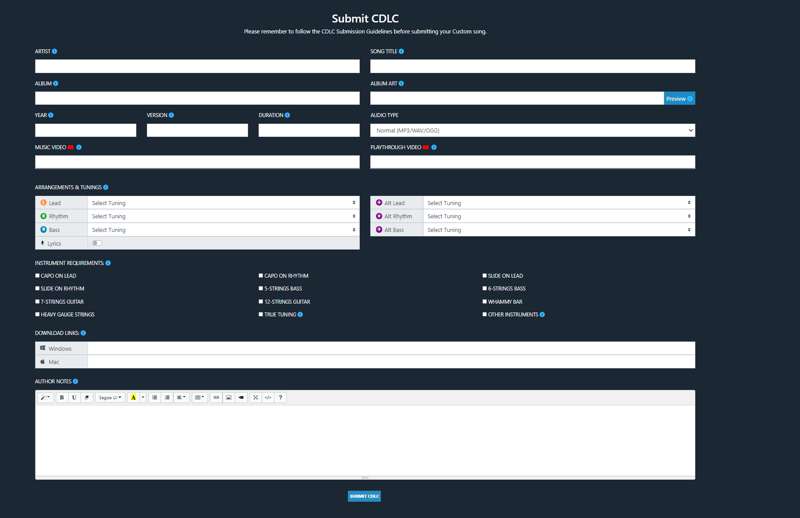The height and width of the screenshot is (518, 800).
Task: Open the Audio Type dropdown
Action: (x=532, y=130)
